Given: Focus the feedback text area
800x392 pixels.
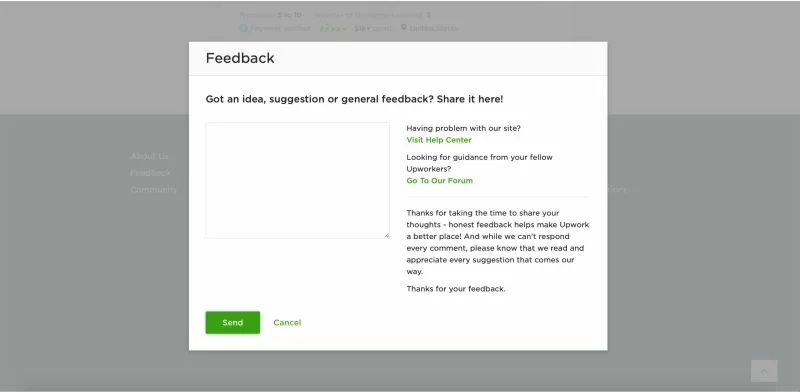Looking at the screenshot, I should pyautogui.click(x=297, y=180).
